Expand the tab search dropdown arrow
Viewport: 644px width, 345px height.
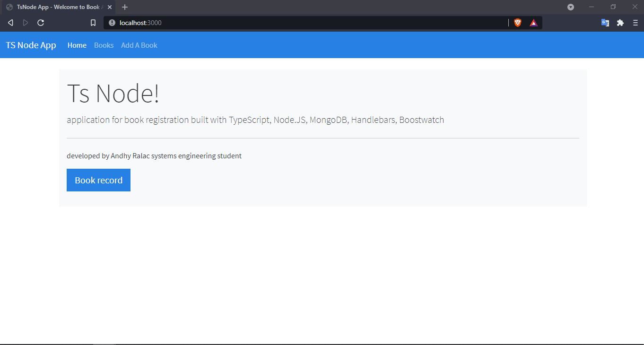[x=571, y=7]
